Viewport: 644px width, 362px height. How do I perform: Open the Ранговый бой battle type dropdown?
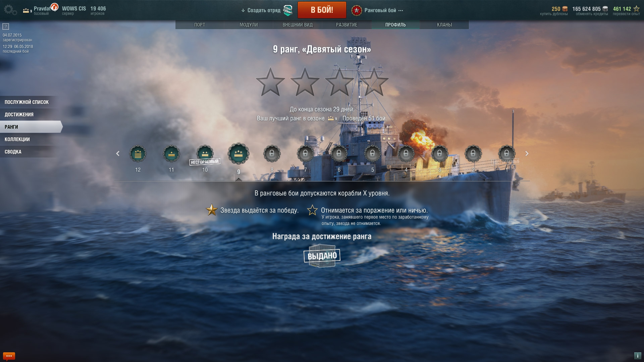pos(377,10)
